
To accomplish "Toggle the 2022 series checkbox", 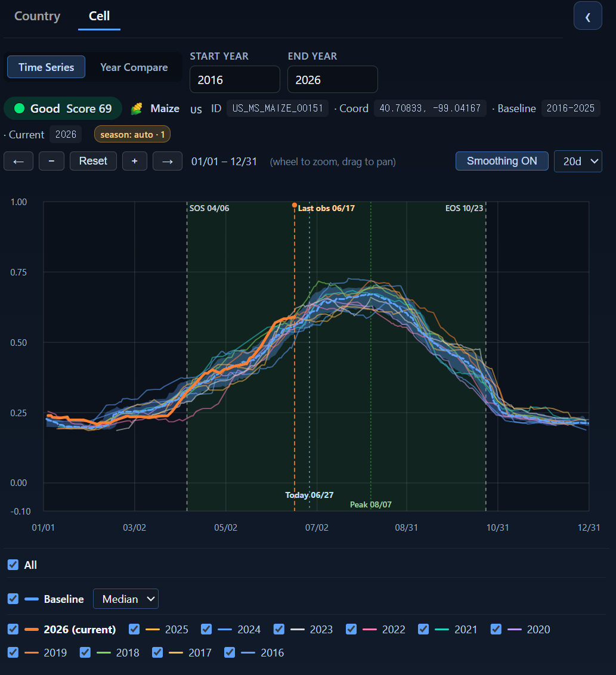I will pos(351,629).
